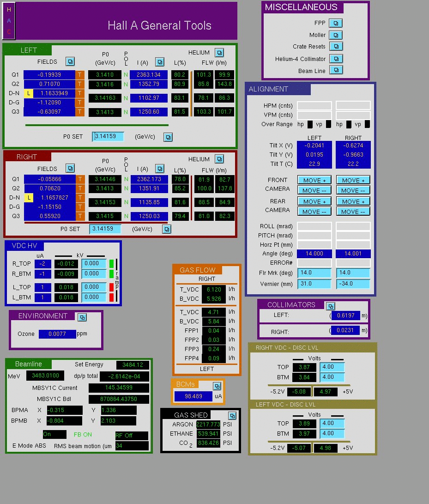
Task: Click LEFT VDC TOP threshold field 4.00
Action: pos(332,423)
